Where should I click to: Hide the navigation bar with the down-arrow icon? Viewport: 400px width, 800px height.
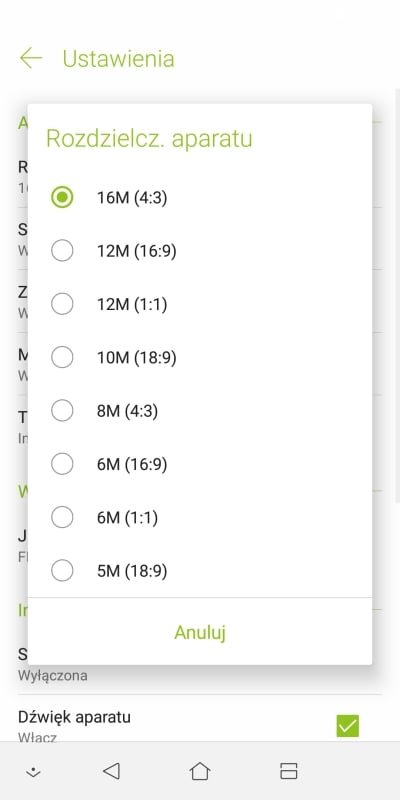[x=33, y=772]
